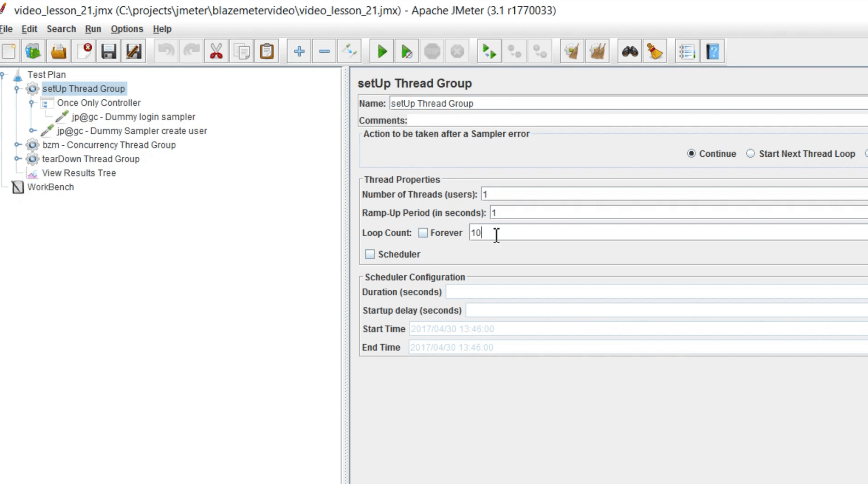Select View Results Tree in tree
Image resolution: width=868 pixels, height=484 pixels.
click(x=79, y=173)
